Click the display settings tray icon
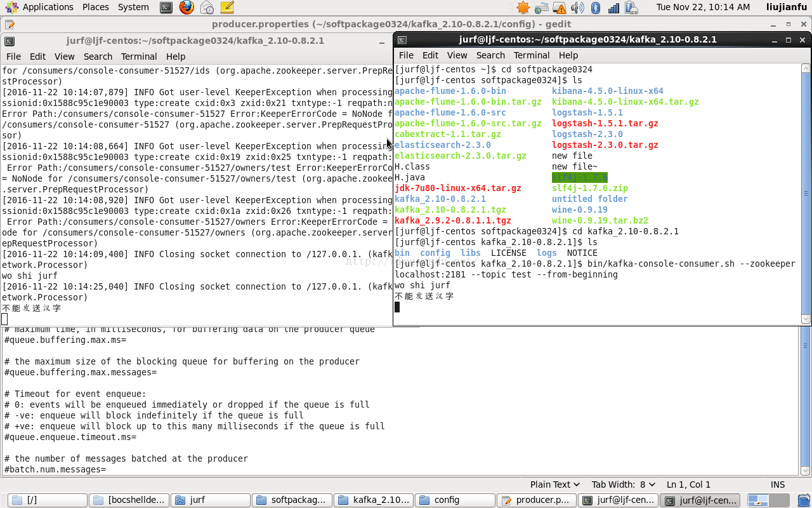Image resolution: width=812 pixels, height=508 pixels. coord(631,8)
